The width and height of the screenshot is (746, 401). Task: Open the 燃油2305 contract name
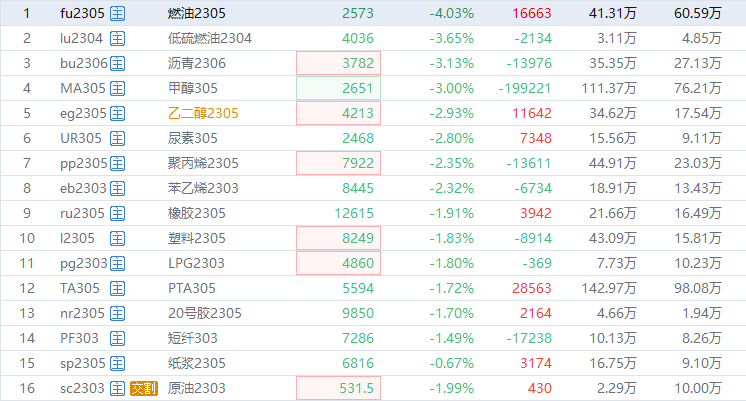click(x=196, y=14)
